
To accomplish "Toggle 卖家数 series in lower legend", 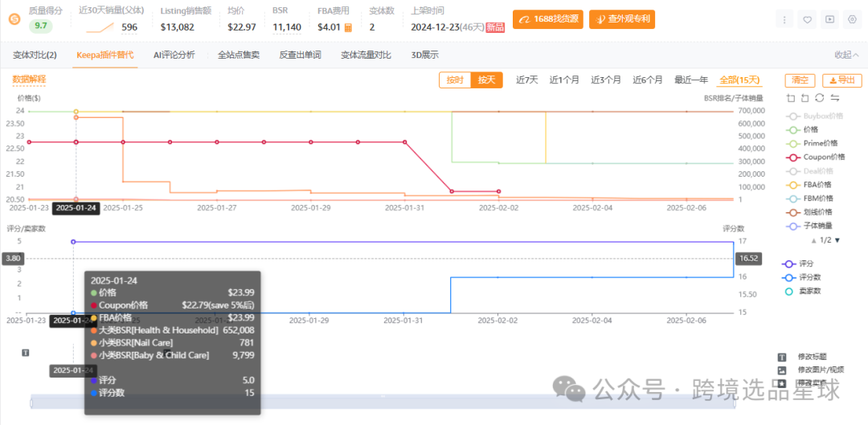I will (801, 291).
